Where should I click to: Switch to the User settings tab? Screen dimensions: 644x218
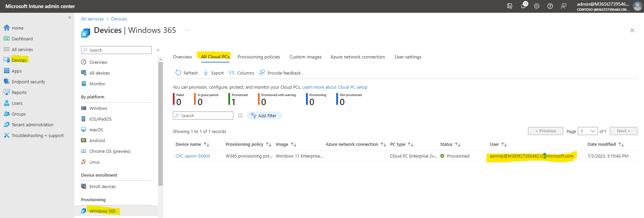tap(408, 57)
